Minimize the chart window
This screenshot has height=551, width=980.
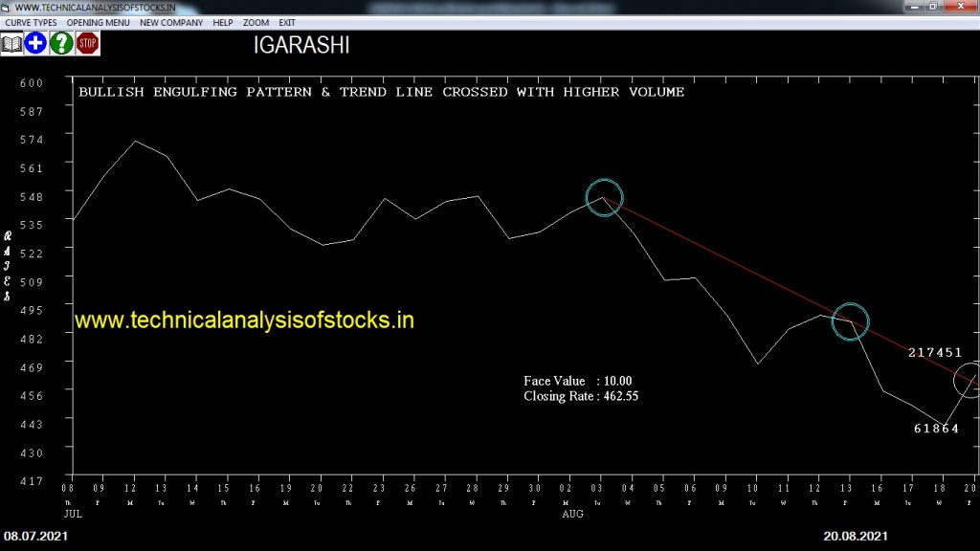pos(915,6)
